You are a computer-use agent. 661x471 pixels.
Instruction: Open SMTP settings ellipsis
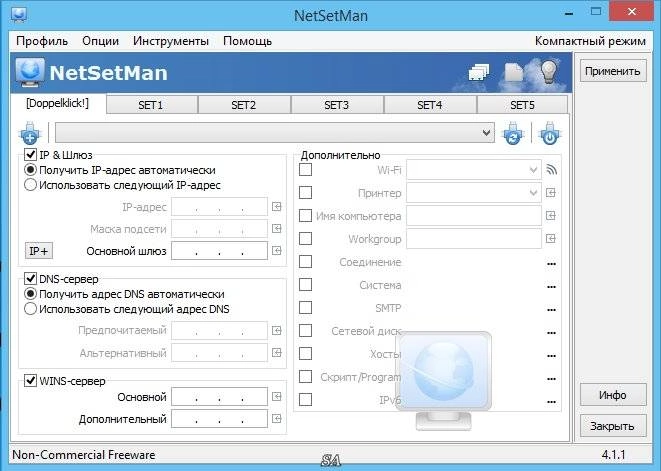pos(551,310)
